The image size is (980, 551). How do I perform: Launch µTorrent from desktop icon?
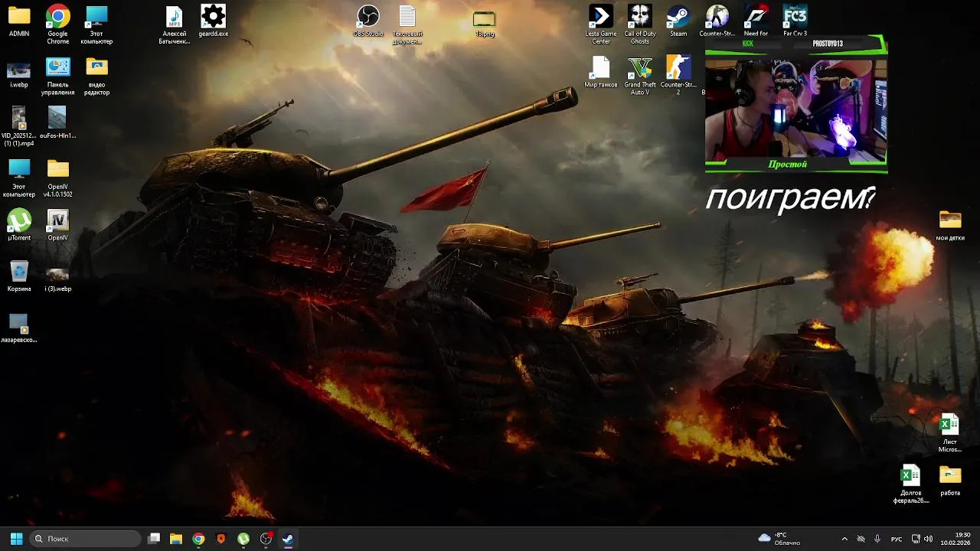19,225
